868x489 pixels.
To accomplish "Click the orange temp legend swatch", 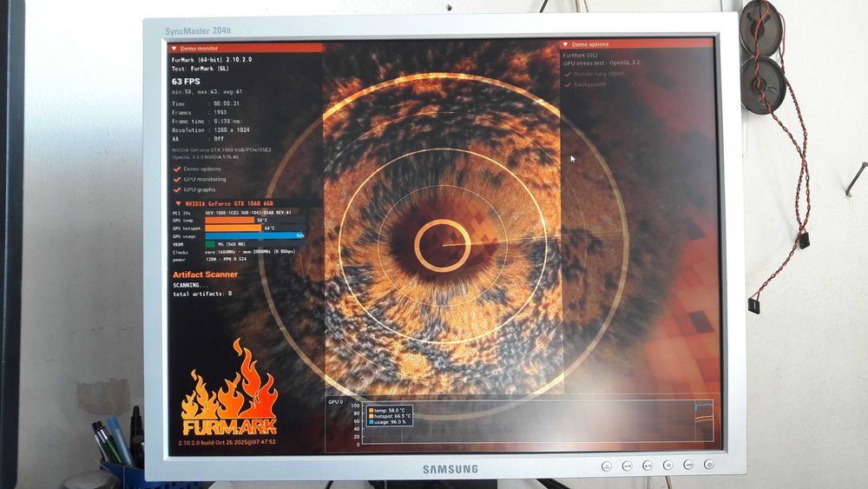I will click(371, 410).
